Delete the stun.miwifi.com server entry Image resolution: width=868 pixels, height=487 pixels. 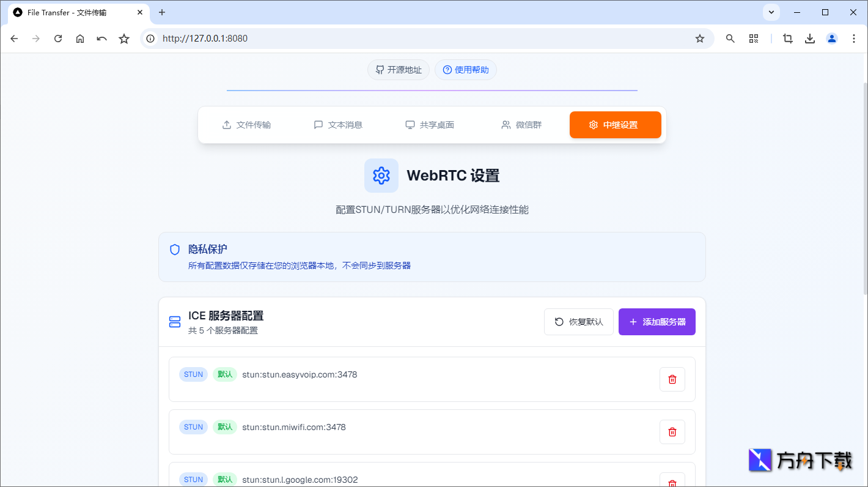pos(672,432)
